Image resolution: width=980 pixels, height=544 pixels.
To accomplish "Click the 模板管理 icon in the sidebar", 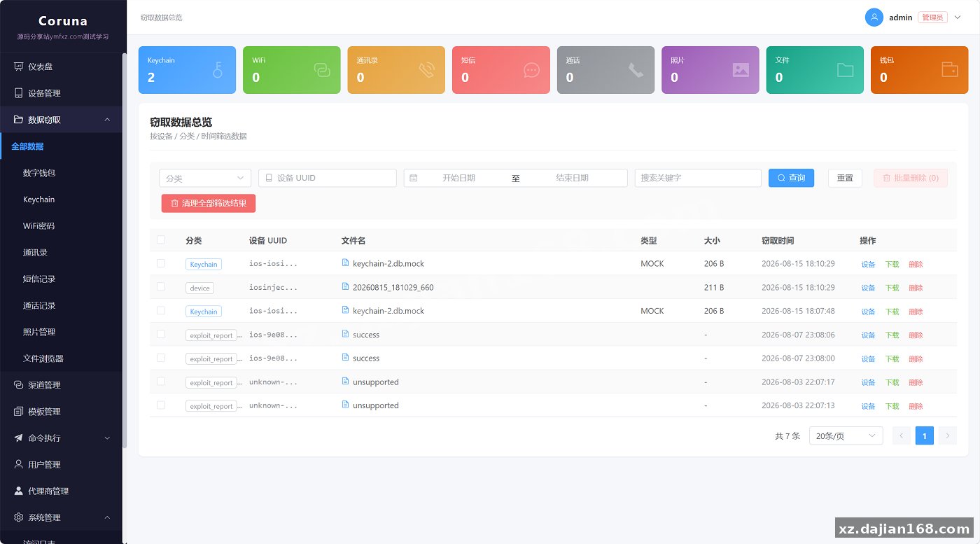I will [19, 412].
